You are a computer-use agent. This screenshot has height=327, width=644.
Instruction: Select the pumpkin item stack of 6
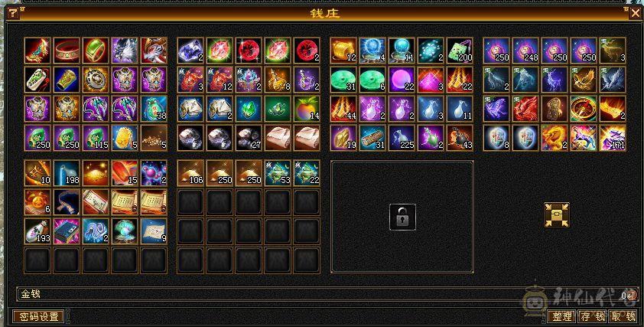point(37,202)
